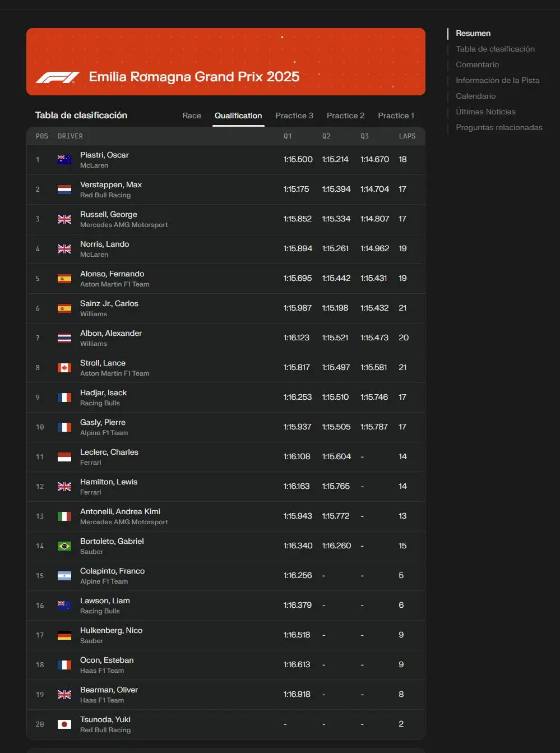This screenshot has height=753, width=560.
Task: Click the Japanese flag beside Tsunoda
Action: coord(64,724)
